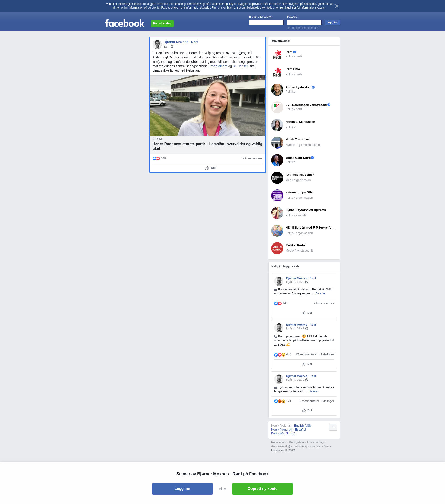Click the Rødt page logo

coord(277,54)
